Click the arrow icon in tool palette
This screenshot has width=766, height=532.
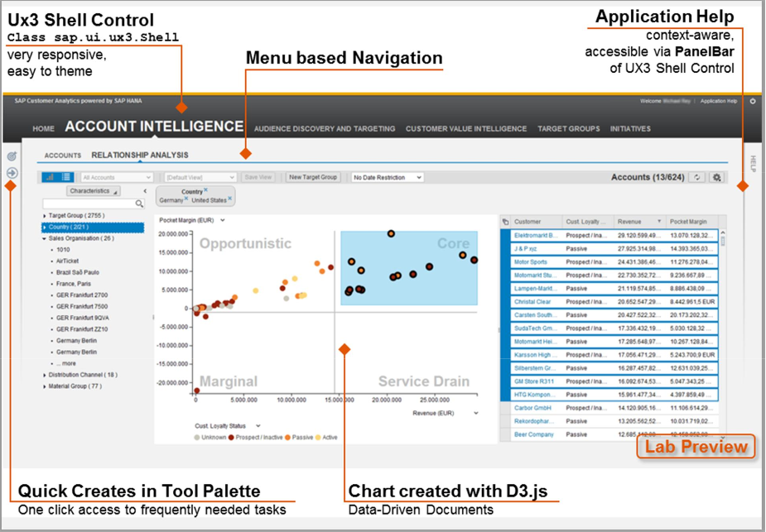tap(12, 173)
